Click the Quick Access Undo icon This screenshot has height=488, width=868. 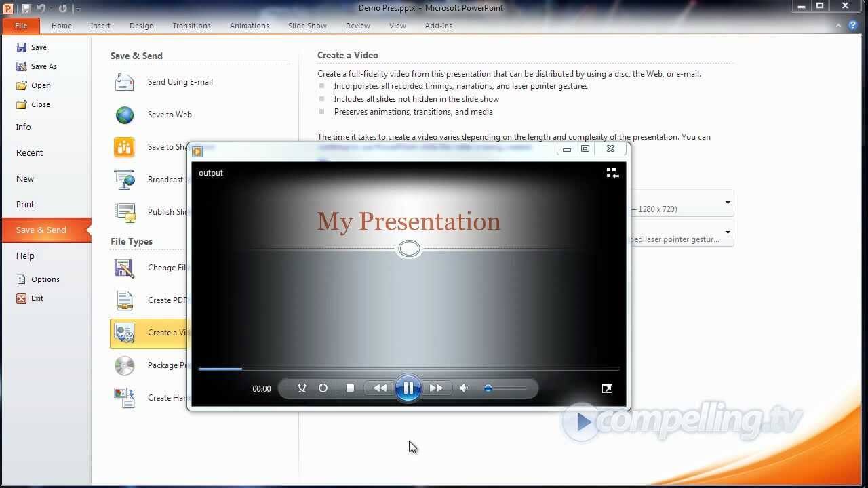click(x=42, y=8)
